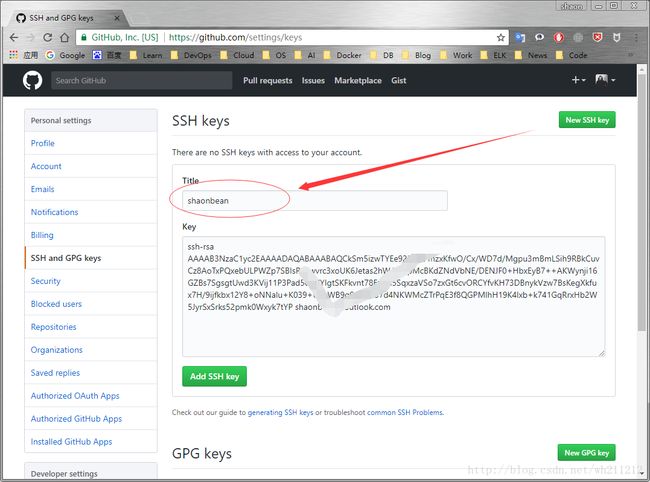Click the red shield adblock extension icon
The width and height of the screenshot is (650, 482).
tap(597, 38)
